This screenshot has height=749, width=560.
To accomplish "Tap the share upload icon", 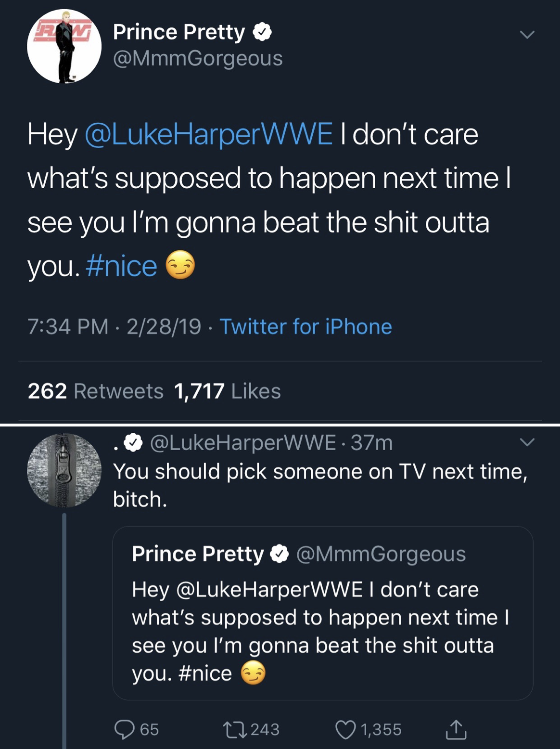I will (x=456, y=729).
